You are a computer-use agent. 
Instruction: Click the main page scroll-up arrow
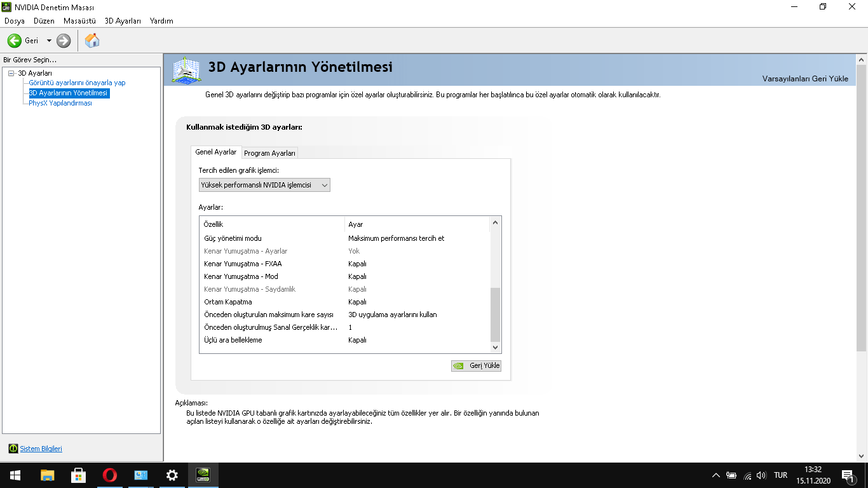(862, 60)
